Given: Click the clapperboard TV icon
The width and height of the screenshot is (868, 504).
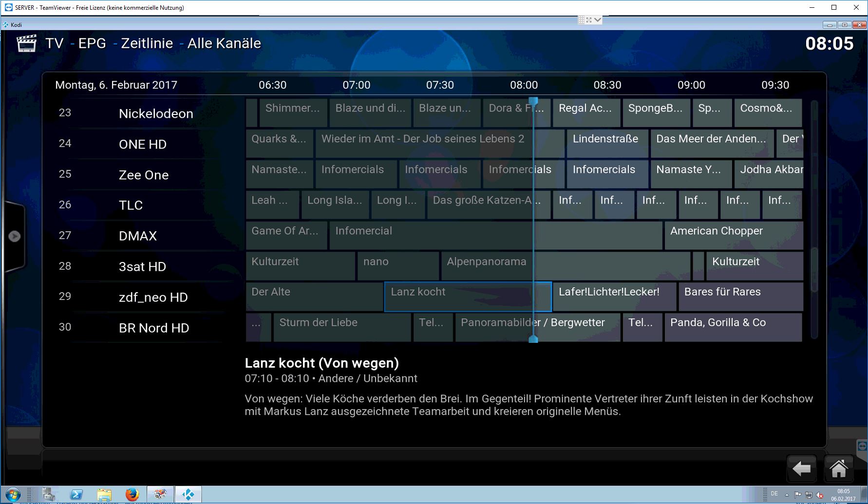Looking at the screenshot, I should pyautogui.click(x=27, y=43).
